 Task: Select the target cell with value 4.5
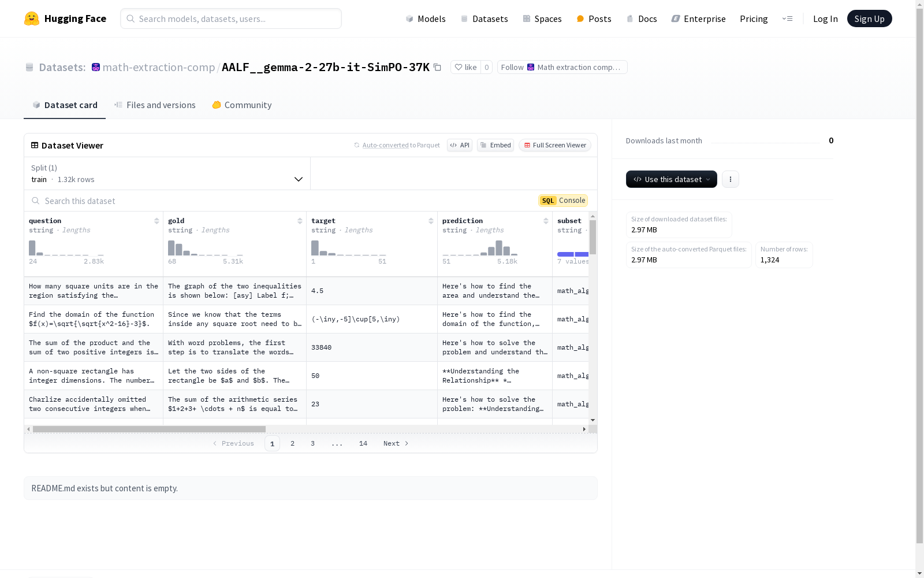pyautogui.click(x=372, y=291)
